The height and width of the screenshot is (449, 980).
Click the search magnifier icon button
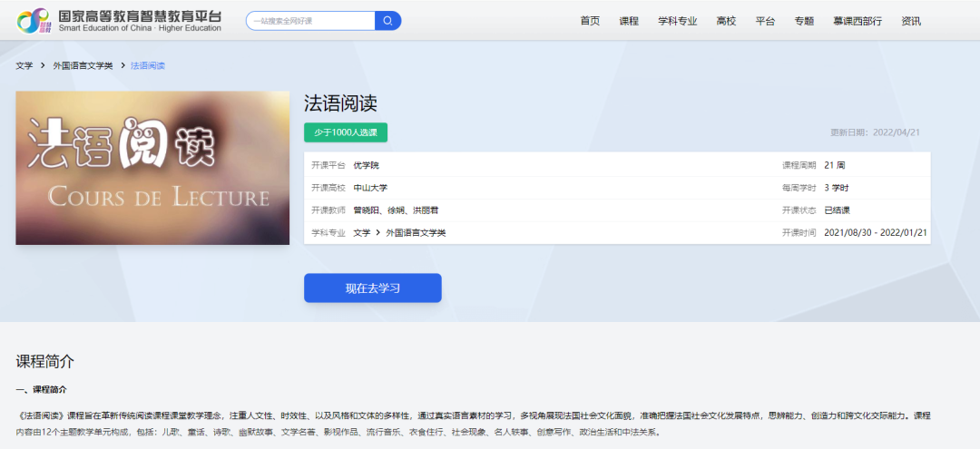click(387, 21)
